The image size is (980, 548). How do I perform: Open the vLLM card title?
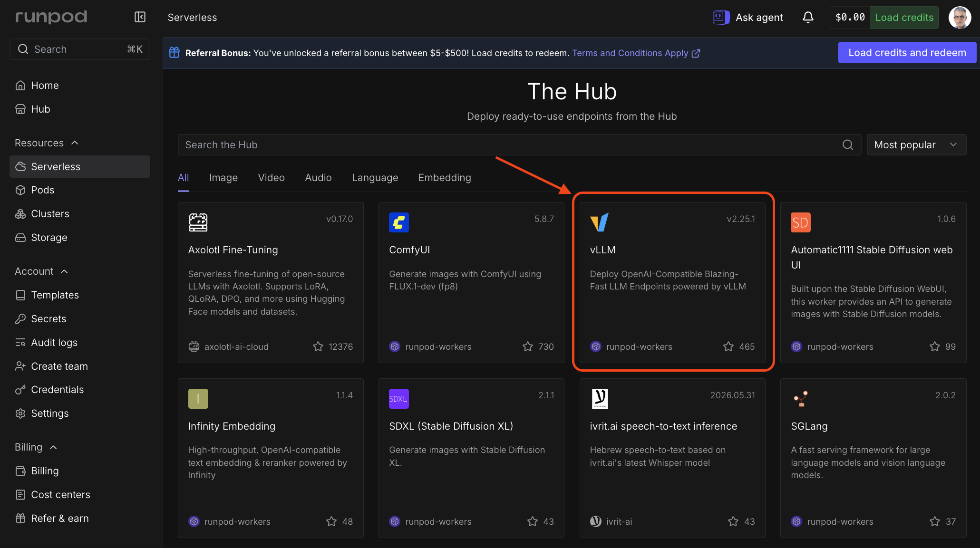602,250
